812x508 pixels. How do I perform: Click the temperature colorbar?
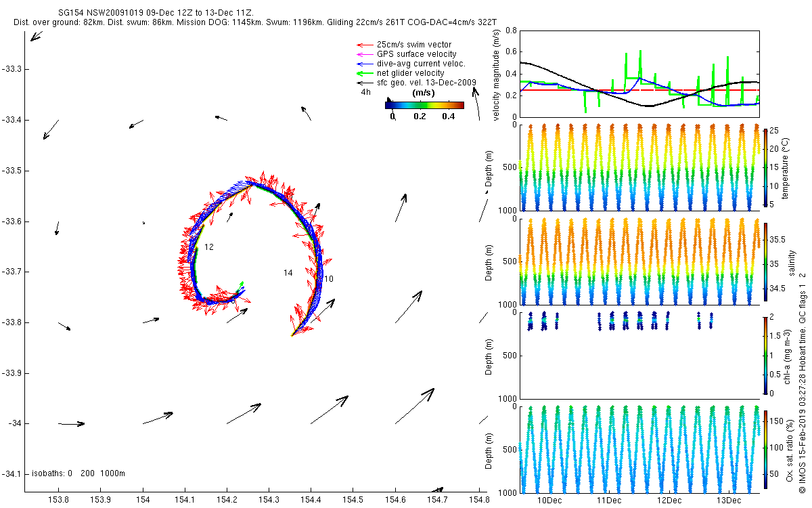click(x=765, y=167)
